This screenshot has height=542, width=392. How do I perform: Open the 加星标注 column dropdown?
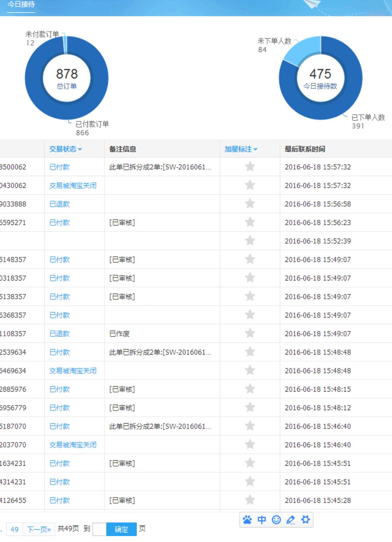coord(241,149)
